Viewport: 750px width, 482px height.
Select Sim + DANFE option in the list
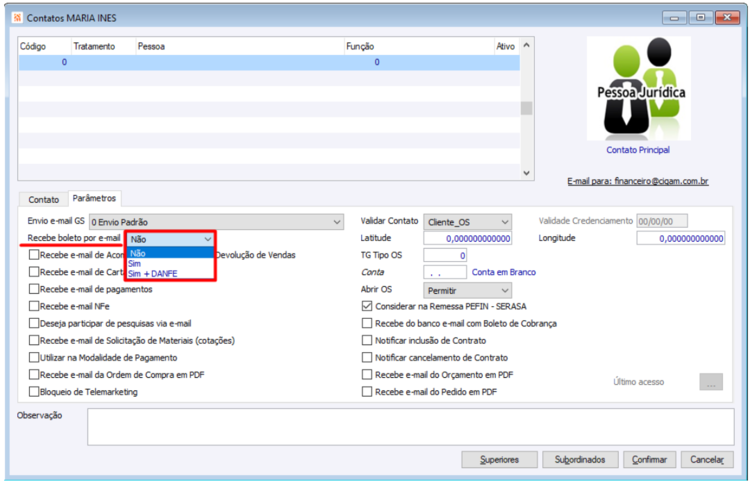click(x=153, y=274)
